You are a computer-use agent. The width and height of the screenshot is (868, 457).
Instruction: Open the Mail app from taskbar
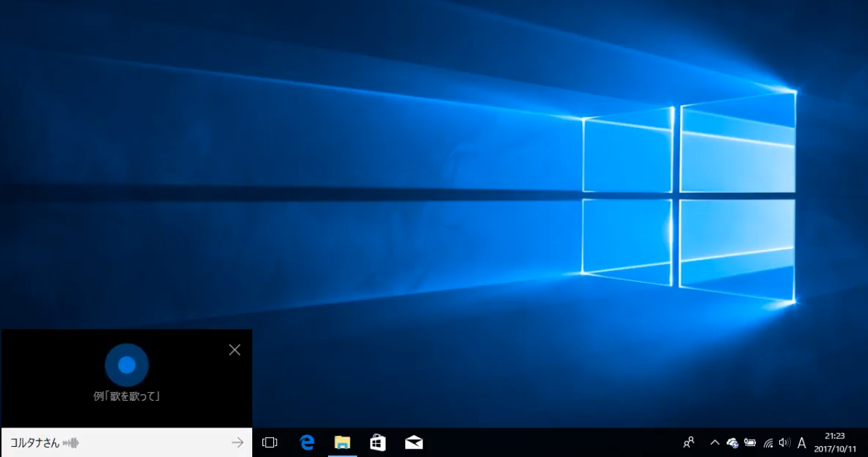pos(413,443)
